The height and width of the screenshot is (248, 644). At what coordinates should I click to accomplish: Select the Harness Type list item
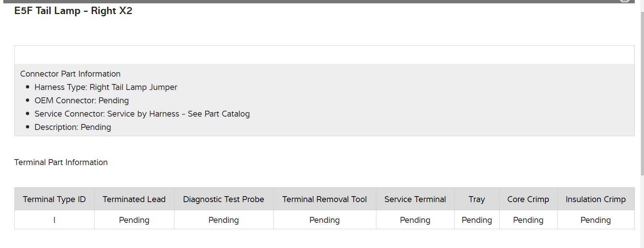coord(106,87)
